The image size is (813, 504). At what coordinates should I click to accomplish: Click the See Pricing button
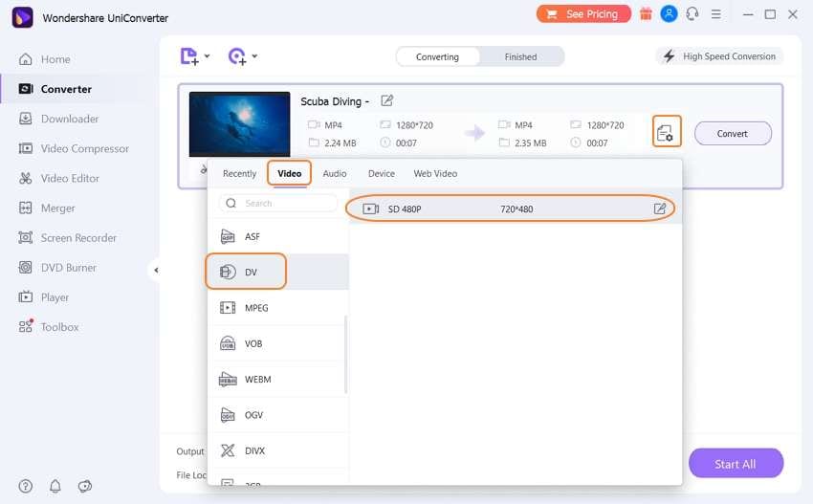[x=583, y=14]
